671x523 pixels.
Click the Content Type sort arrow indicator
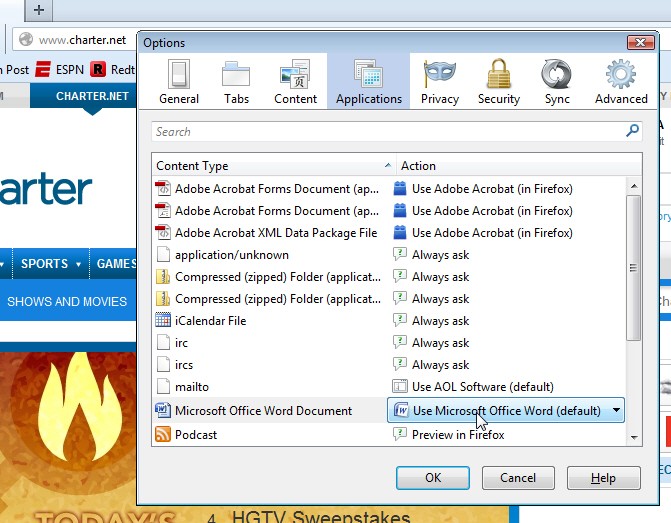click(388, 165)
